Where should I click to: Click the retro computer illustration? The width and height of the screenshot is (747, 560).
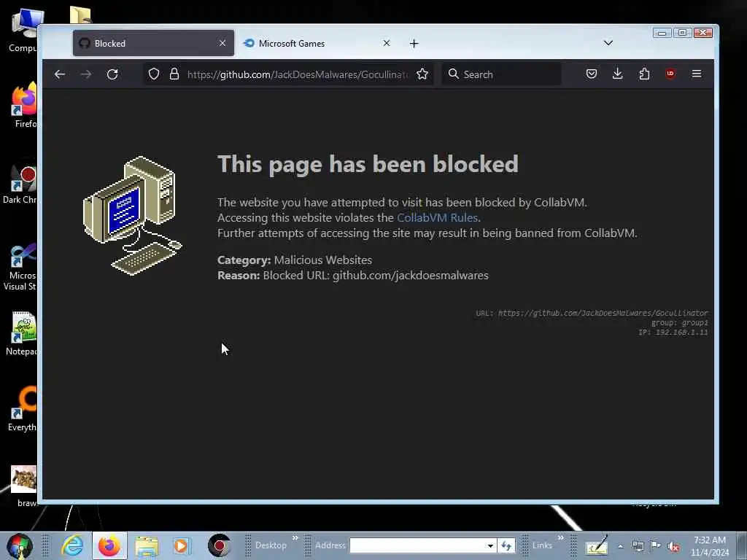point(133,215)
